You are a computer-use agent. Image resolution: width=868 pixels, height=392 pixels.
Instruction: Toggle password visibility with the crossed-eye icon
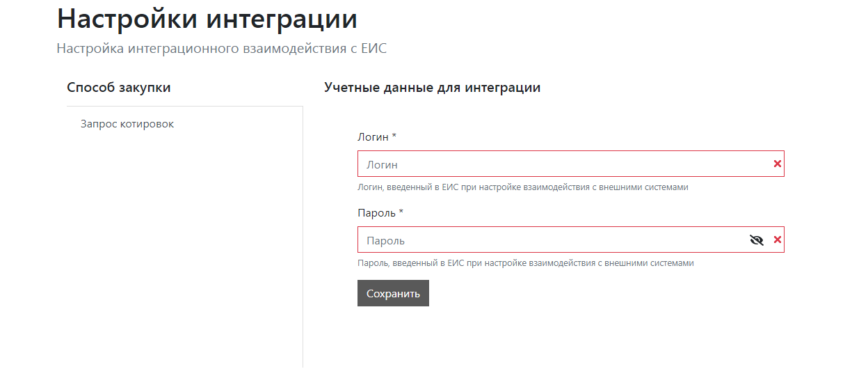[x=757, y=240]
